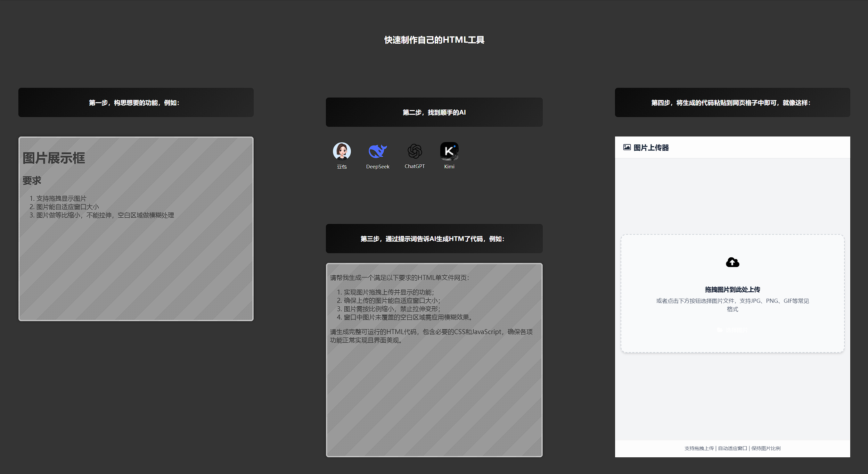This screenshot has width=868, height=474.
Task: Click the 图片展示框 heading in striped box
Action: 54,158
